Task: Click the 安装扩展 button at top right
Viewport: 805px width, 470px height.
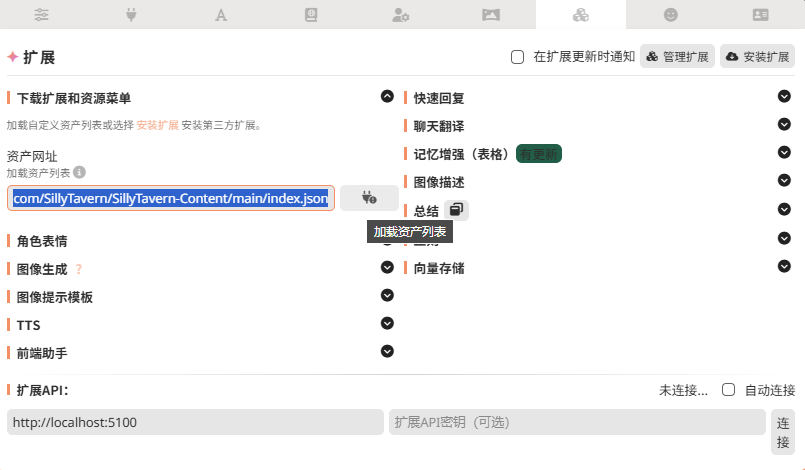Action: point(758,57)
